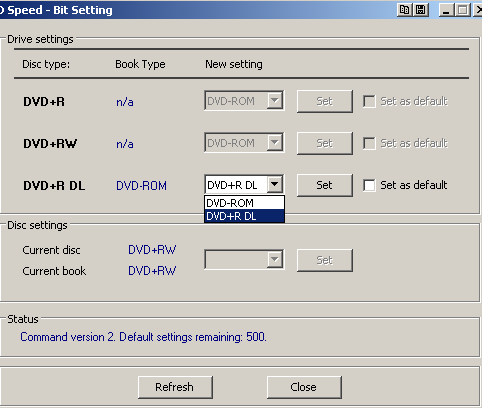
Task: Expand the Disc settings book type dropdown
Action: click(275, 259)
